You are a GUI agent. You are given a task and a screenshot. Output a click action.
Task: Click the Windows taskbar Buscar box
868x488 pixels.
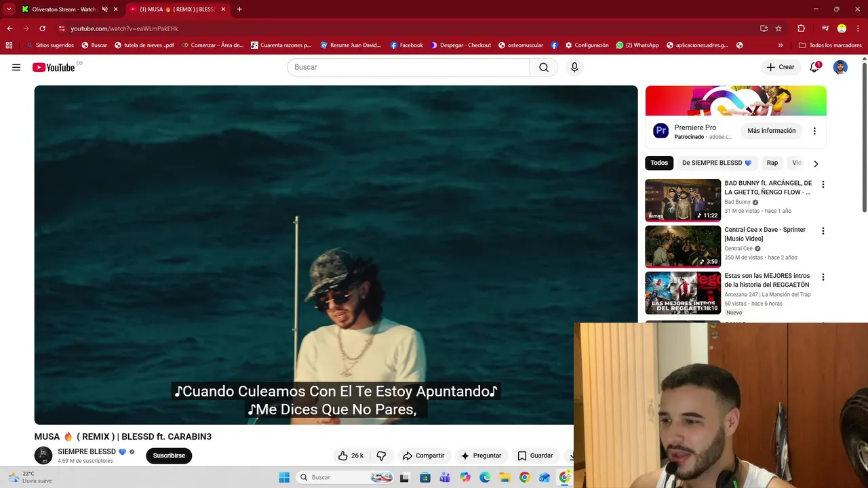(346, 477)
